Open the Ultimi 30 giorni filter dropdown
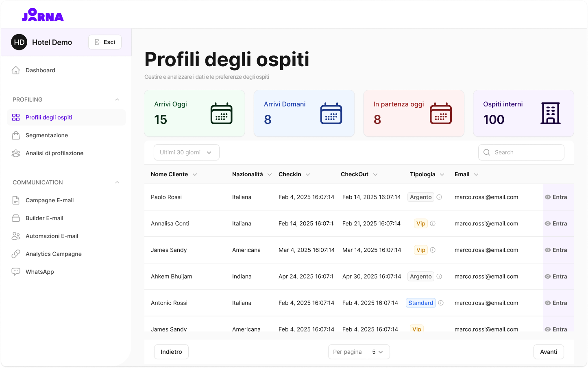The width and height of the screenshot is (588, 368). 186,152
